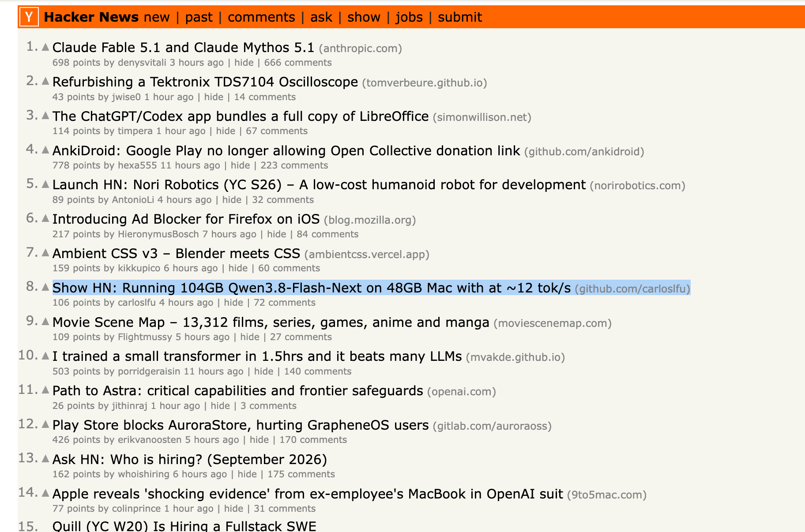Click '11 hours ago' on AnkiDroid story
This screenshot has width=805, height=532.
190,165
